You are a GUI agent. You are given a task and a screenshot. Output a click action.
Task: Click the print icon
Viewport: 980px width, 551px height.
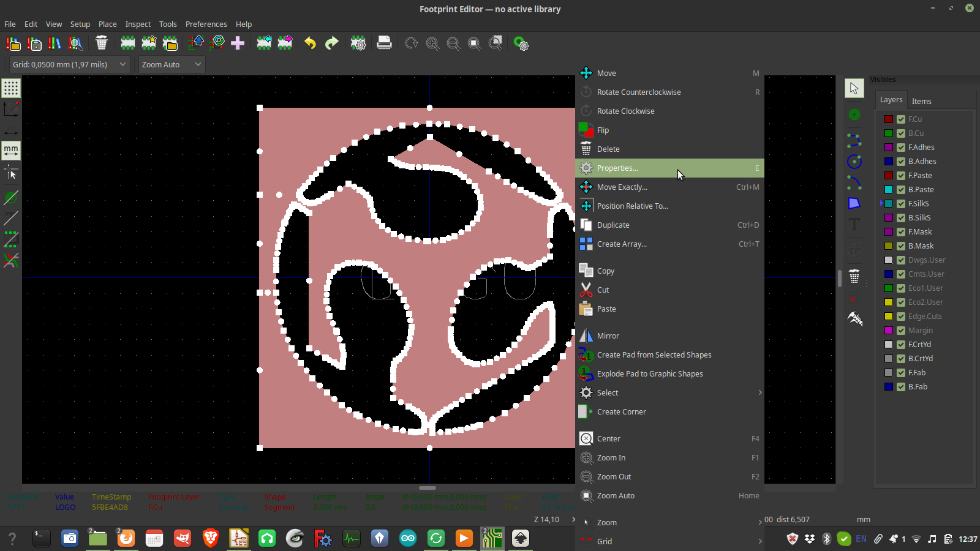point(384,43)
